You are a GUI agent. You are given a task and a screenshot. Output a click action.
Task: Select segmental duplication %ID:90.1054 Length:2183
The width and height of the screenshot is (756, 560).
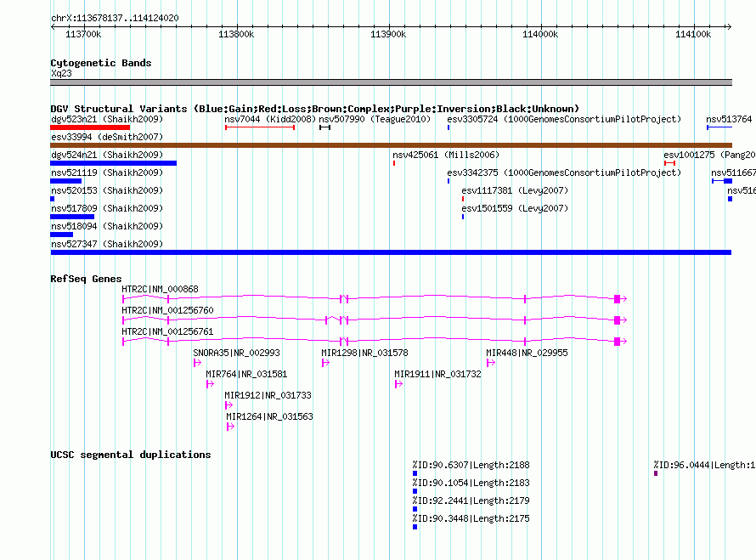pyautogui.click(x=415, y=491)
